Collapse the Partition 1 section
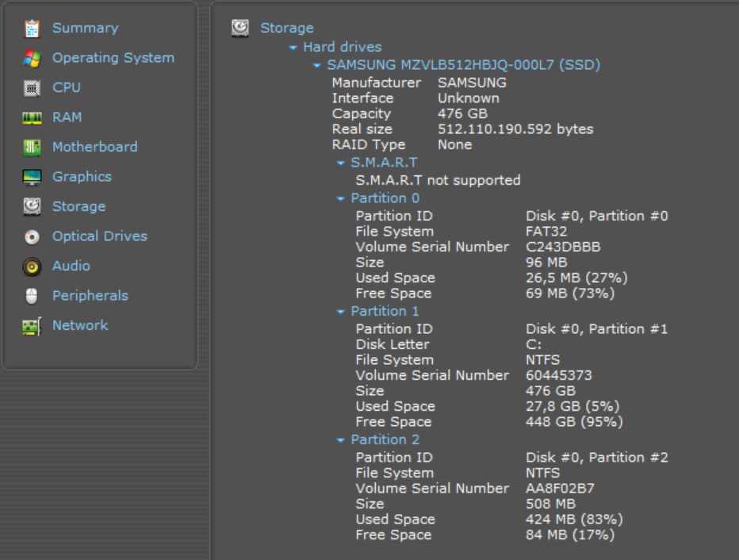The height and width of the screenshot is (560, 739). click(341, 312)
